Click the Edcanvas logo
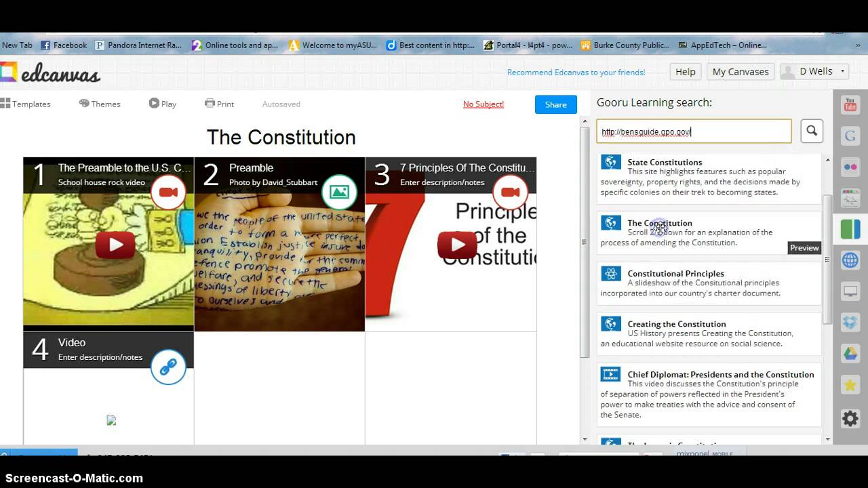868x488 pixels. point(50,73)
